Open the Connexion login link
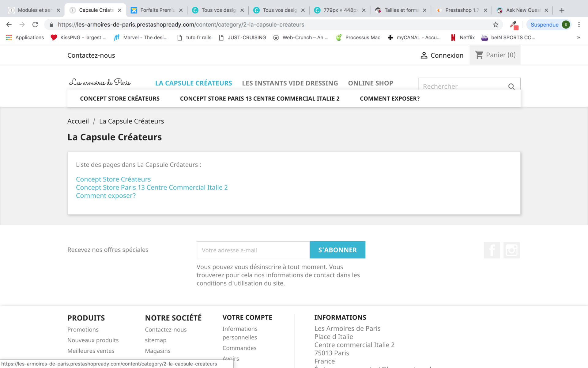 (442, 55)
